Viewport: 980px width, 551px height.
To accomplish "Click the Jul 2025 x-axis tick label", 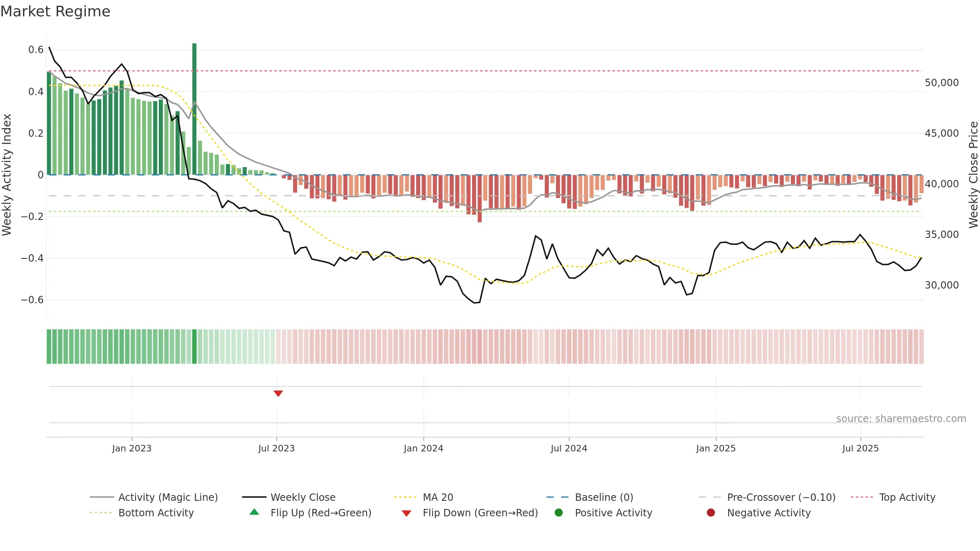I will (x=860, y=448).
